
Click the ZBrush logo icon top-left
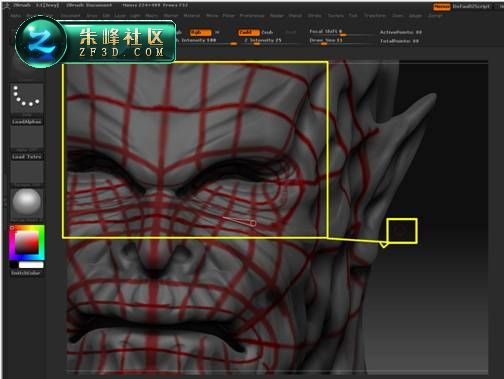[x=6, y=6]
